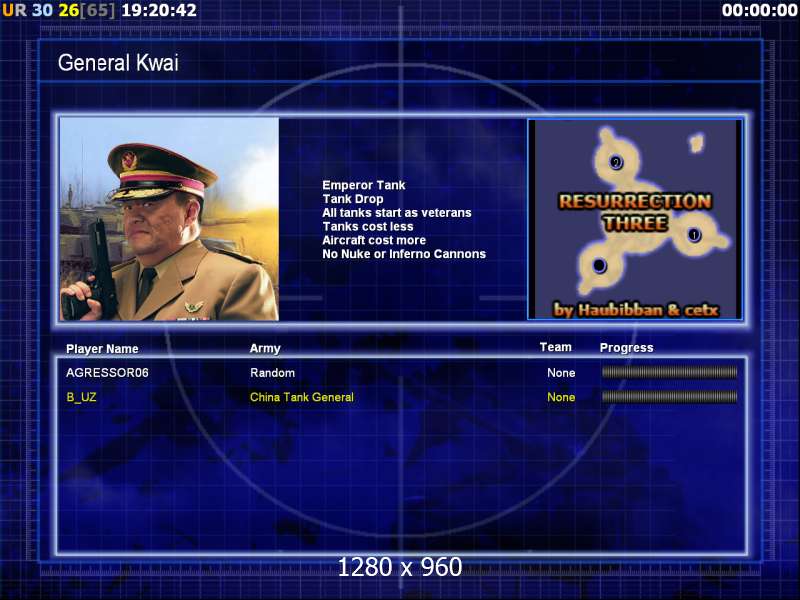Click the RESURRECTION THREE map title
The width and height of the screenshot is (800, 600).
pos(635,212)
